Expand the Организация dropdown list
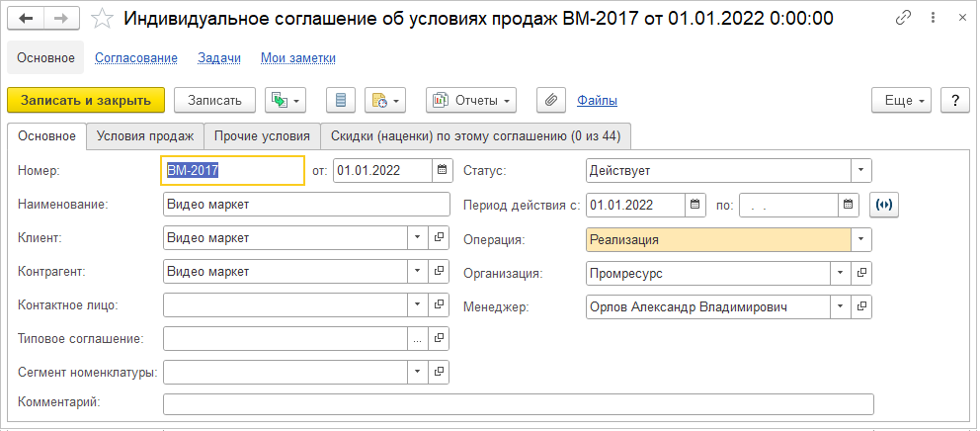980x431 pixels. [840, 273]
